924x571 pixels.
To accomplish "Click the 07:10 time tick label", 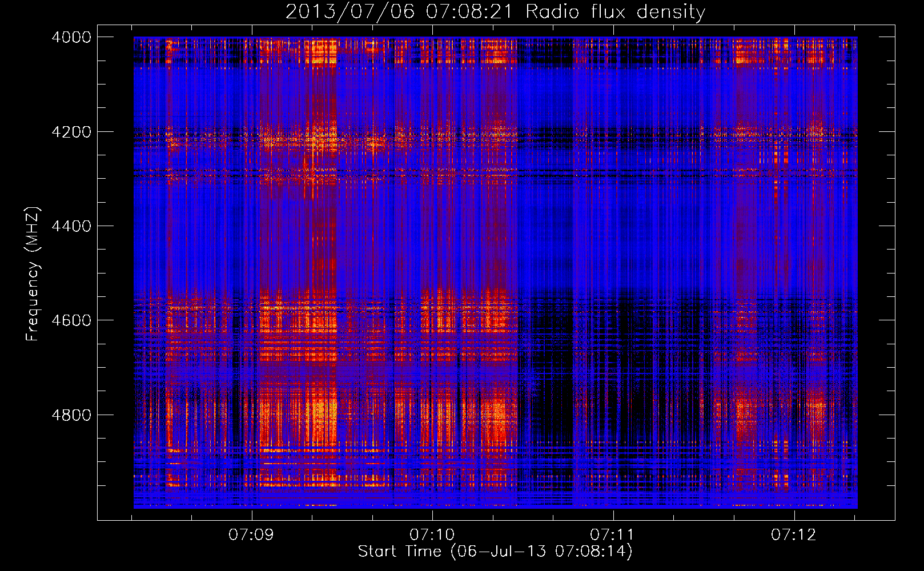I will point(432,535).
